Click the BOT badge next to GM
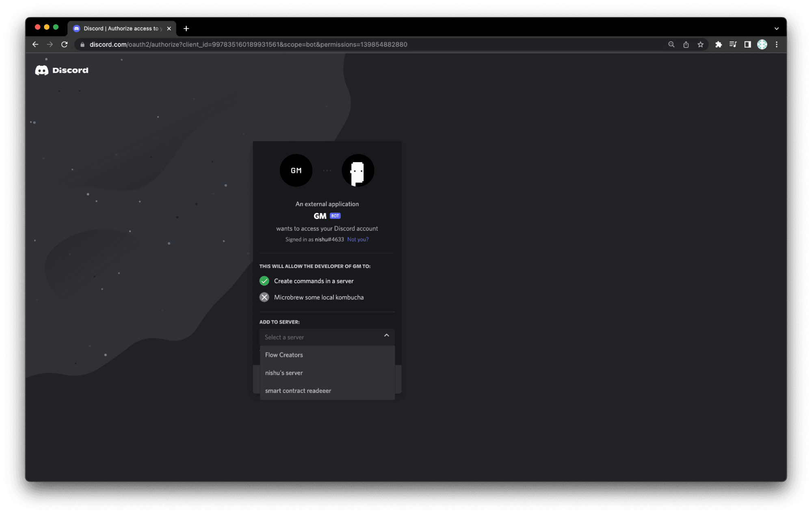This screenshot has height=515, width=812. 335,216
